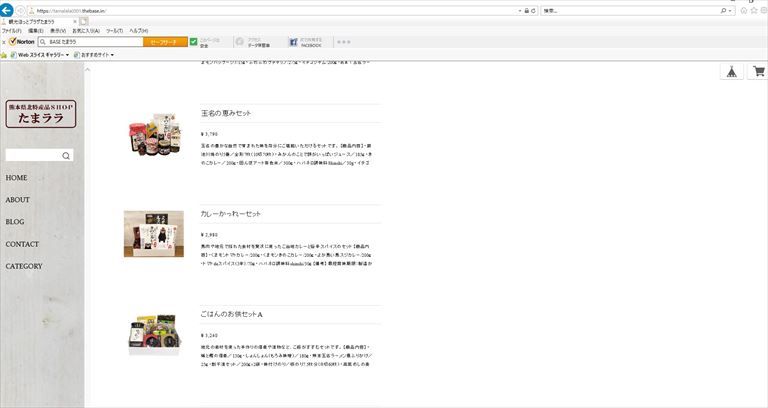Click the magnifier icon in browser search box
The height and width of the screenshot is (408, 768).
(x=723, y=10)
